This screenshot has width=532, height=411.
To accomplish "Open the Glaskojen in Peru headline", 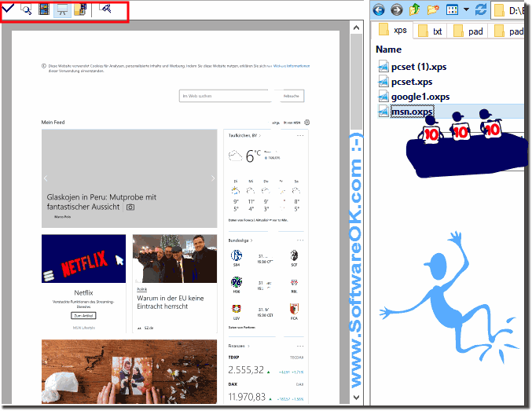I will point(101,202).
